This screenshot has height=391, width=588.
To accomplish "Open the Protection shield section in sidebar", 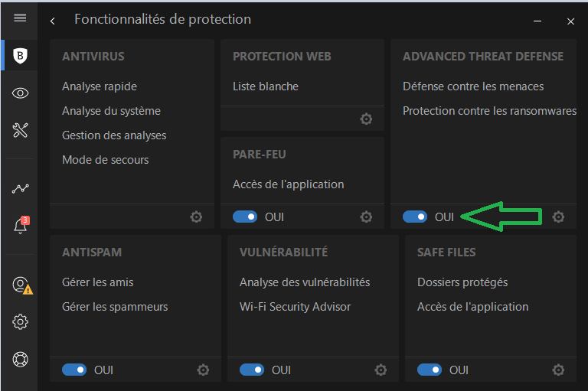I will (20, 56).
